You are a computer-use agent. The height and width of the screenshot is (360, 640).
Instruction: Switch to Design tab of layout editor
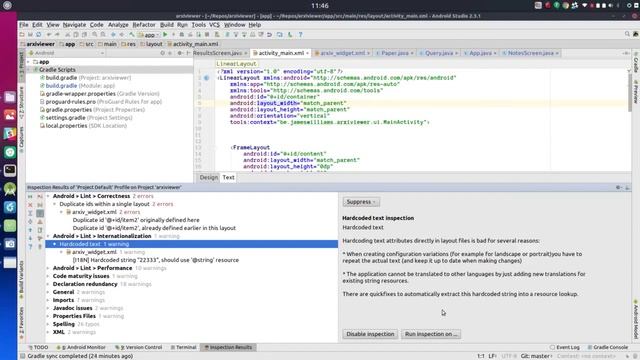[209, 178]
